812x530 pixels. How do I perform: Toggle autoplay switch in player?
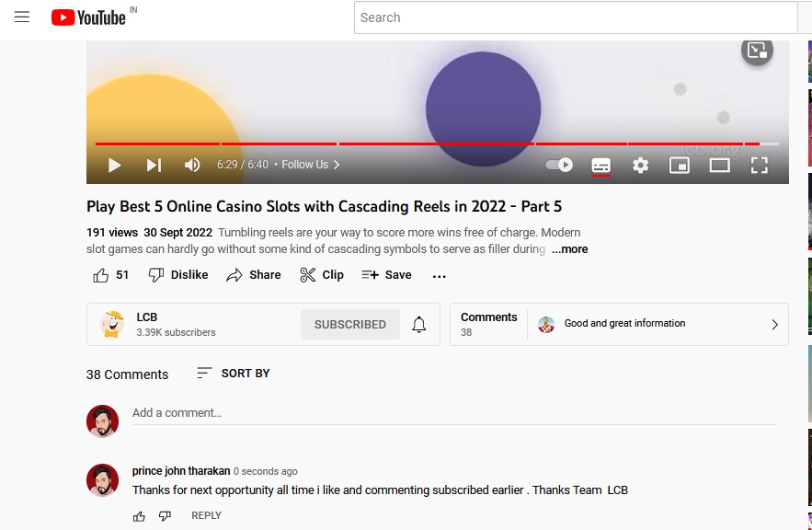click(x=559, y=165)
